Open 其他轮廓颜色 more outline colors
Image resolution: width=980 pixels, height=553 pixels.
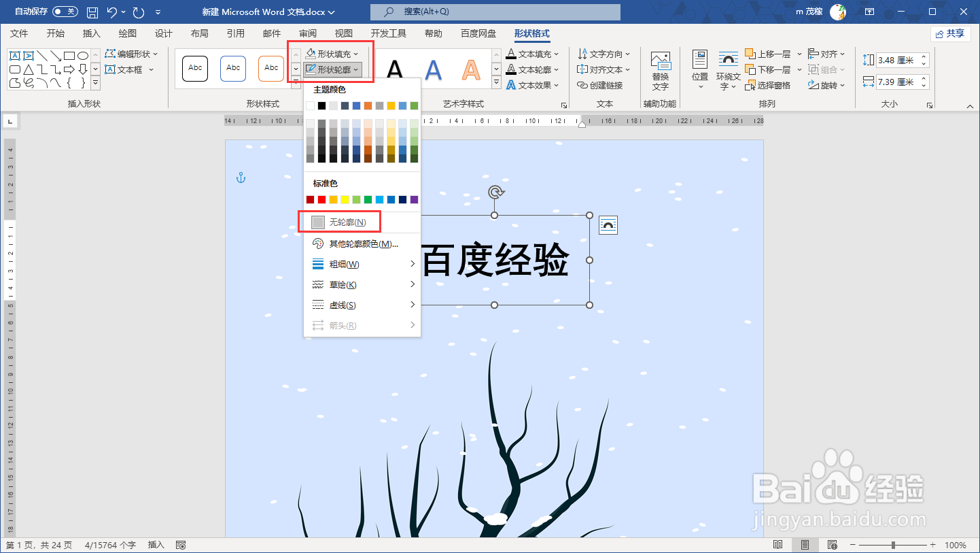(362, 244)
